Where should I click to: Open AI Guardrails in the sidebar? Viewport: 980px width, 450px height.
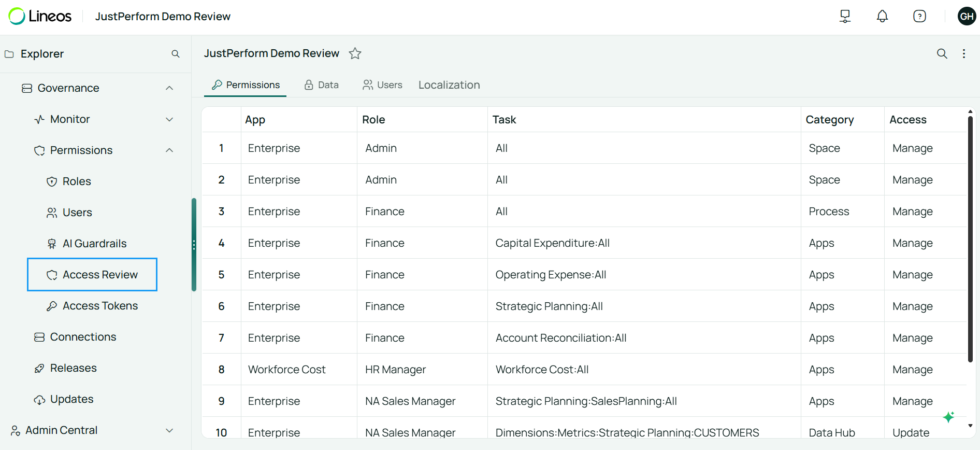click(x=94, y=244)
